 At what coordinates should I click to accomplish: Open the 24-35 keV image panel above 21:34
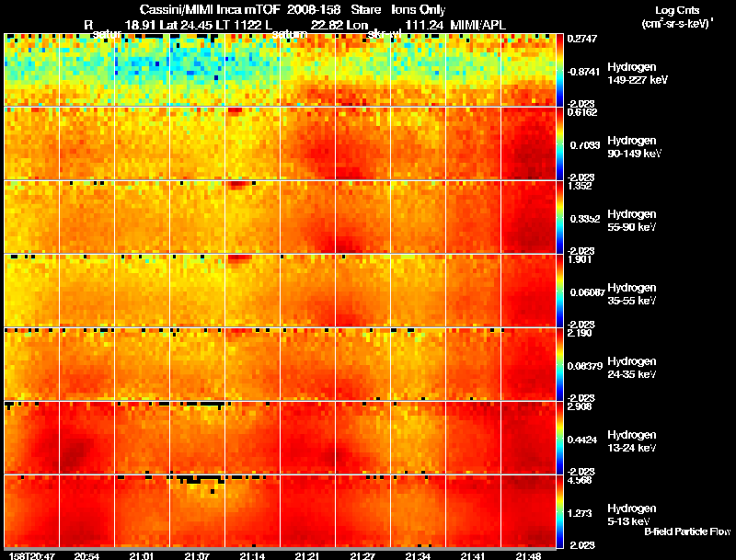click(x=418, y=364)
